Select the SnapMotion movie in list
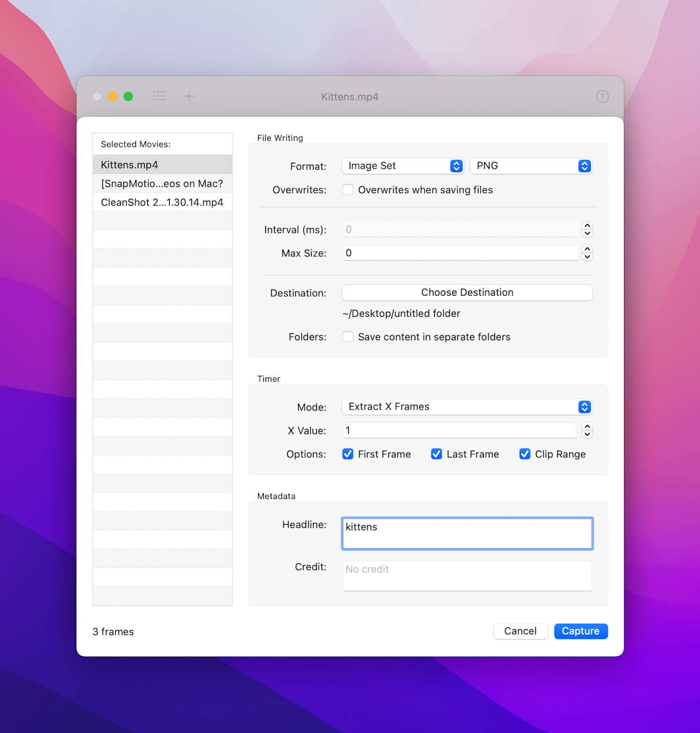700x733 pixels. (x=162, y=184)
